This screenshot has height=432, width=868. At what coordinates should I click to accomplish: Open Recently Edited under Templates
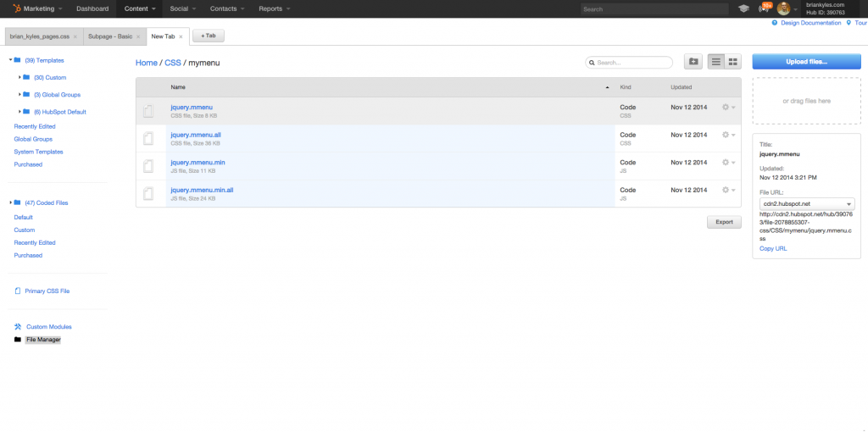pyautogui.click(x=35, y=126)
